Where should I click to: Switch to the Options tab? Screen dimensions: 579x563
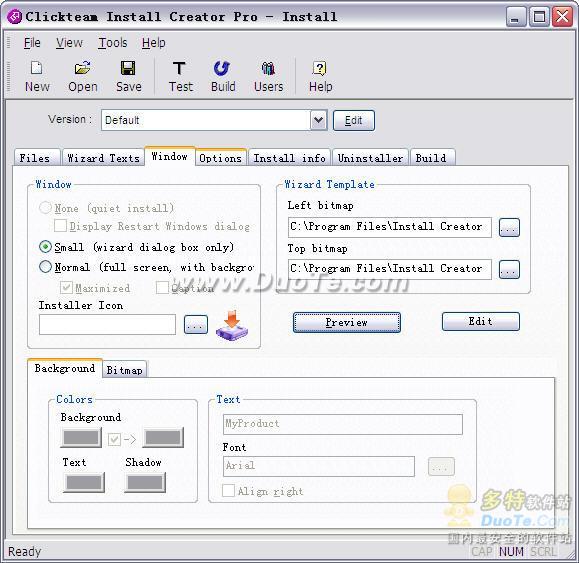click(x=220, y=158)
